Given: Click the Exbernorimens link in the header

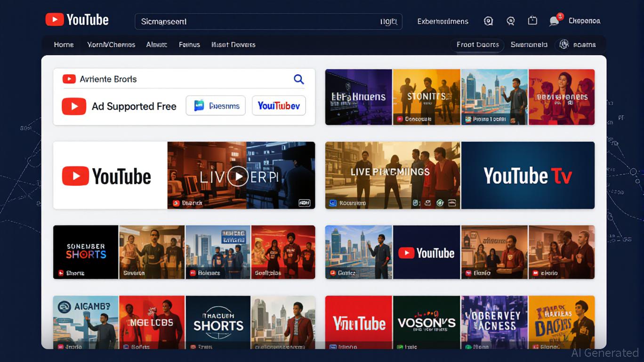Looking at the screenshot, I should [443, 21].
